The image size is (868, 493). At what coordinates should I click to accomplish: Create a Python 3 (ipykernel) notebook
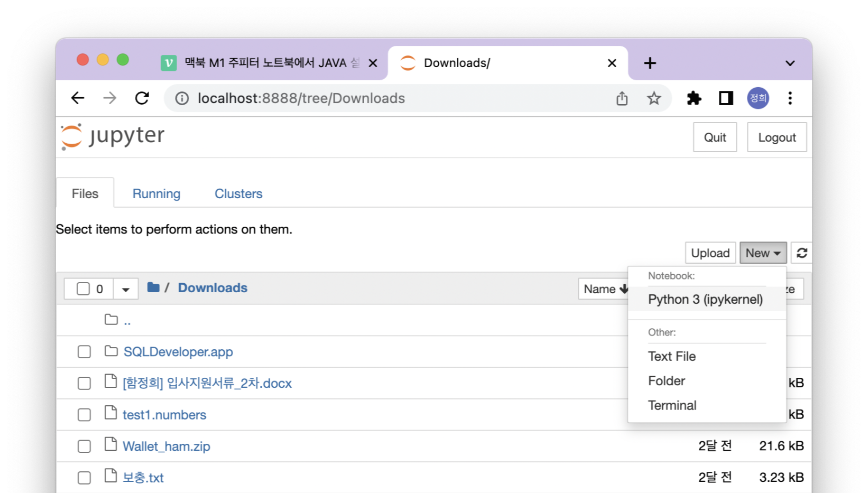tap(706, 300)
